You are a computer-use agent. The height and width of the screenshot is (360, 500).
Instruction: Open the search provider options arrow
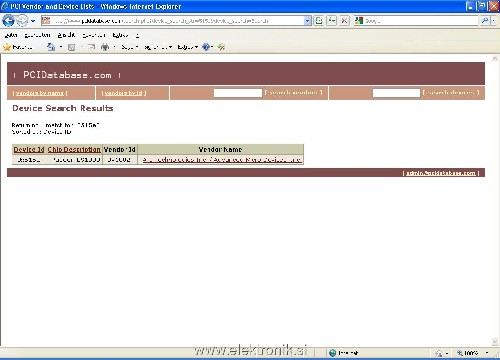coord(494,21)
